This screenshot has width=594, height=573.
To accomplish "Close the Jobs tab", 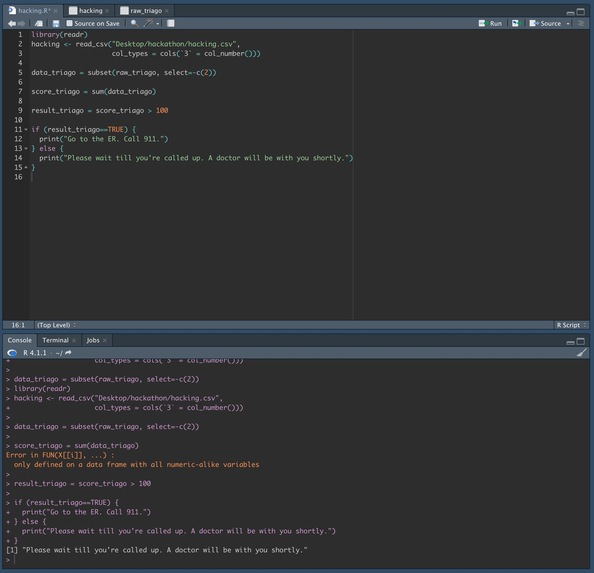I will point(105,340).
